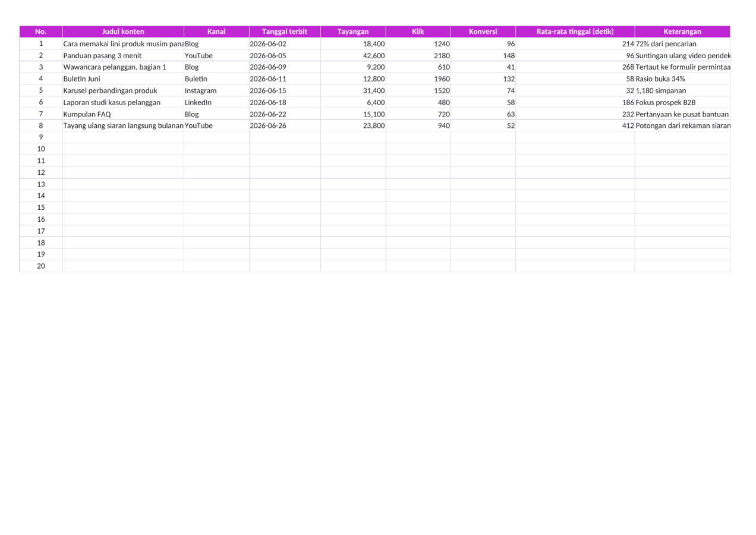Click views value "6,400"

click(x=353, y=102)
